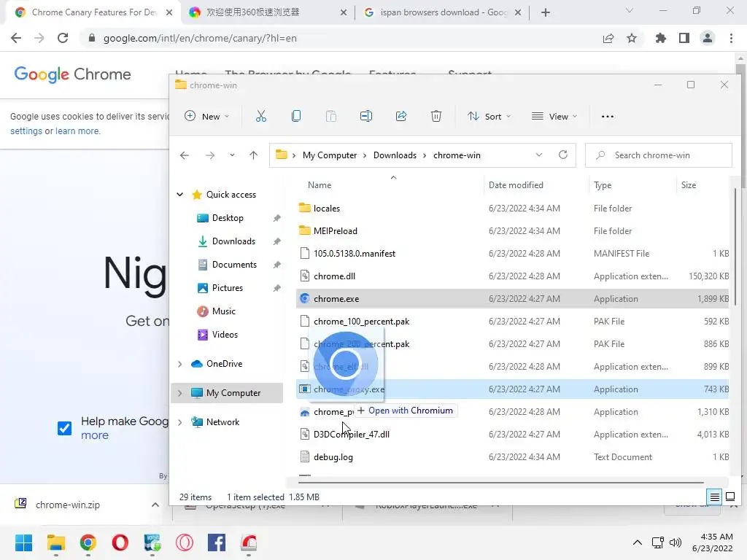The image size is (747, 560).
Task: Open Opera browser from the taskbar
Action: pos(120,542)
